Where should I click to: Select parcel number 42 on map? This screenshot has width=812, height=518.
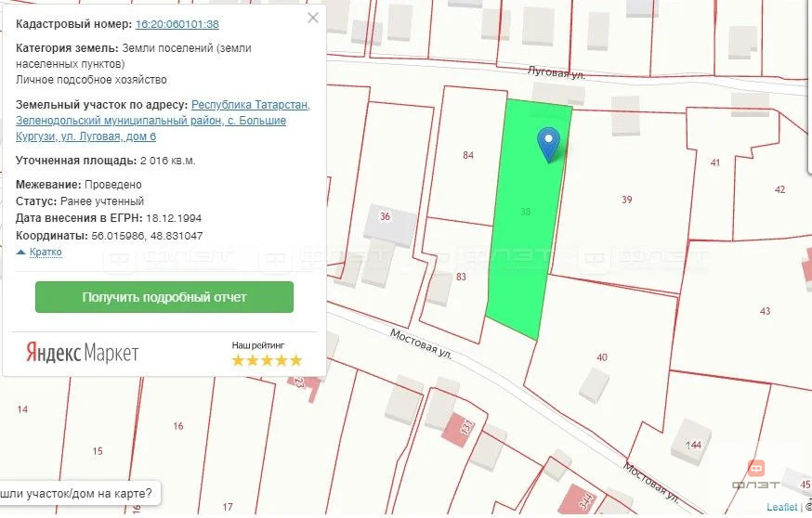[779, 189]
